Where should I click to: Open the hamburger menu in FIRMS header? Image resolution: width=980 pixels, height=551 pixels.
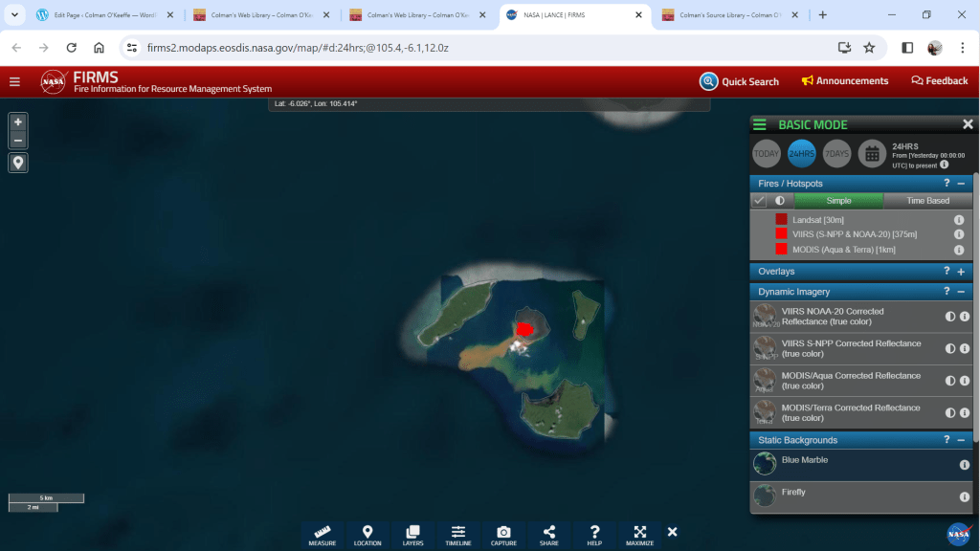click(x=14, y=81)
